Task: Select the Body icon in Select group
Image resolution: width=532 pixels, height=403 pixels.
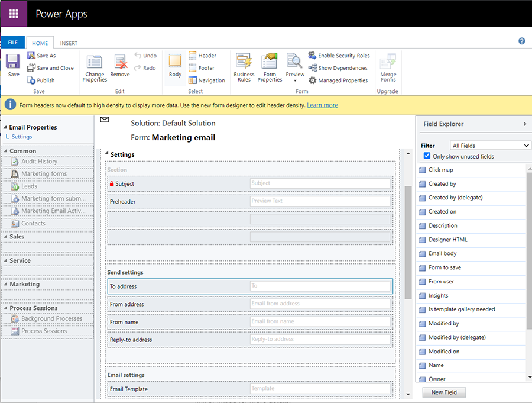Action: pyautogui.click(x=174, y=65)
